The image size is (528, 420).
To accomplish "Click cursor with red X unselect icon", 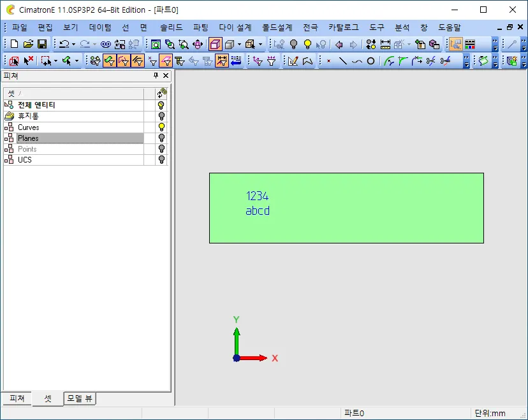I will (28, 61).
